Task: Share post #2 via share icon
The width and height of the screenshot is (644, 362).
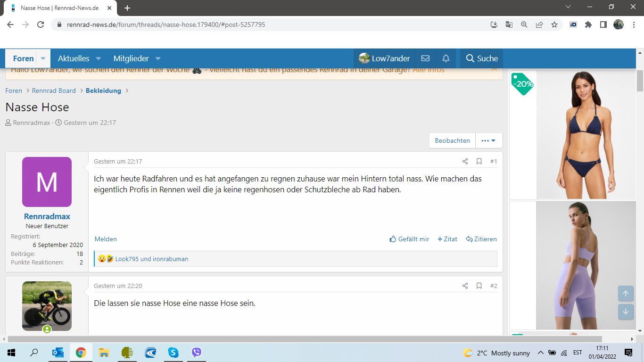Action: (465, 286)
